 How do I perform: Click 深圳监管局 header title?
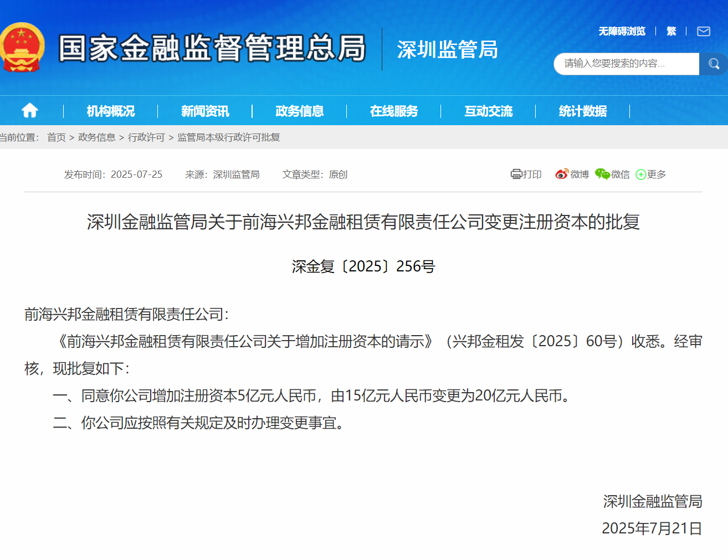point(448,50)
